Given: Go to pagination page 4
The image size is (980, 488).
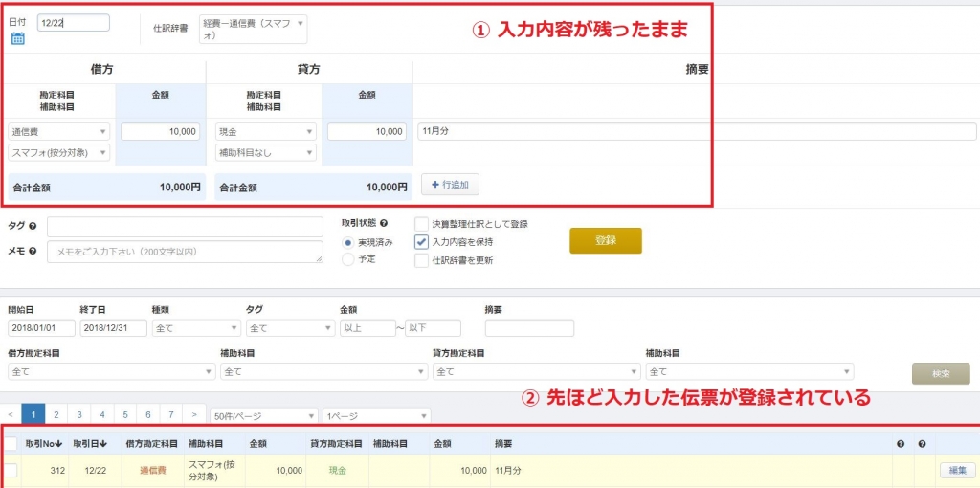Looking at the screenshot, I should pos(102,414).
